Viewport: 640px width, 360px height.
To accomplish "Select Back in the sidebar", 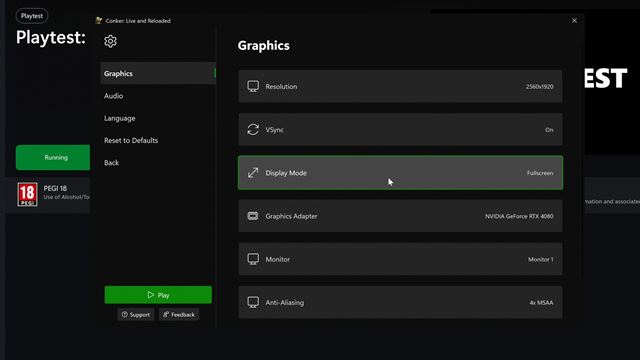I will pyautogui.click(x=158, y=163).
